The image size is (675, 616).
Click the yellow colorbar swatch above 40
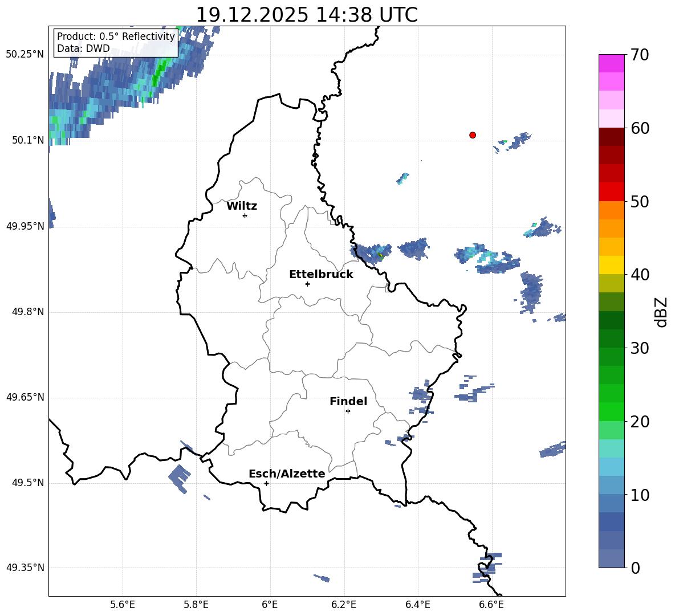611,265
